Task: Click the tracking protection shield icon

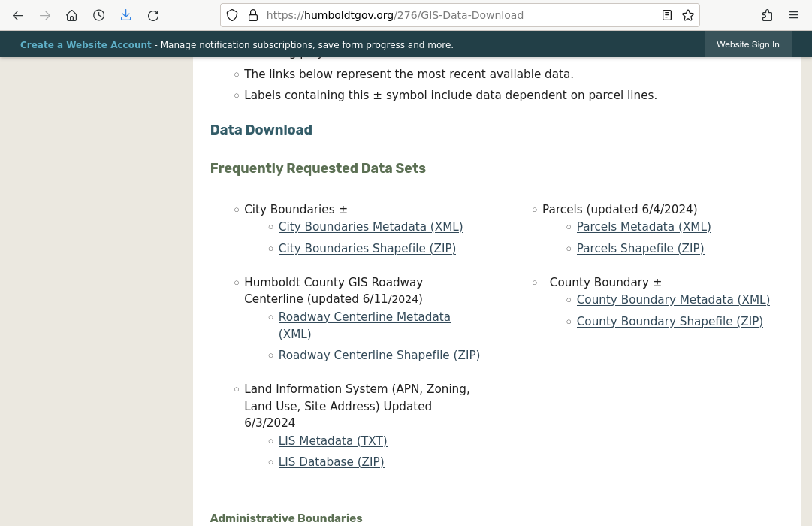Action: [x=232, y=15]
